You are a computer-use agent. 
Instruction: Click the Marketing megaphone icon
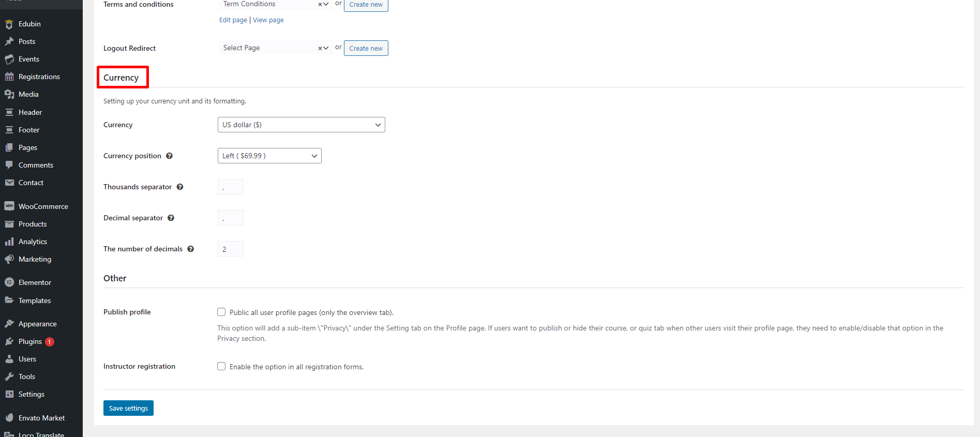click(9, 259)
